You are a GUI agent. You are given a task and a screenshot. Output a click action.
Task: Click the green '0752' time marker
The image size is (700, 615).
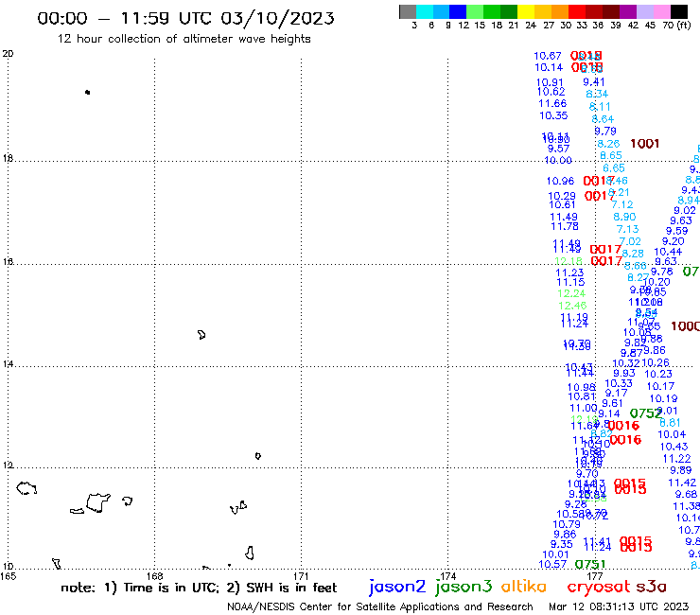[x=645, y=413]
